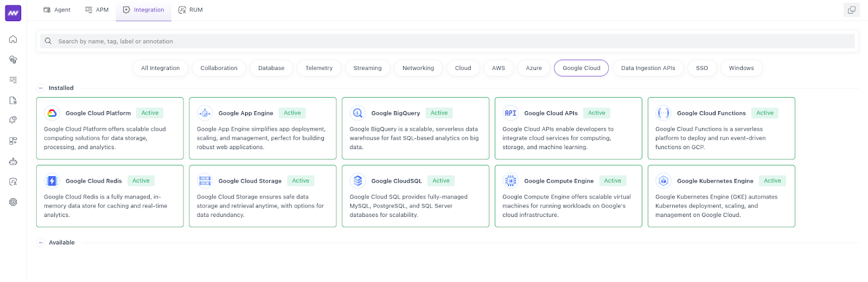
Task: Open the Google App Engine card title
Action: [x=246, y=113]
